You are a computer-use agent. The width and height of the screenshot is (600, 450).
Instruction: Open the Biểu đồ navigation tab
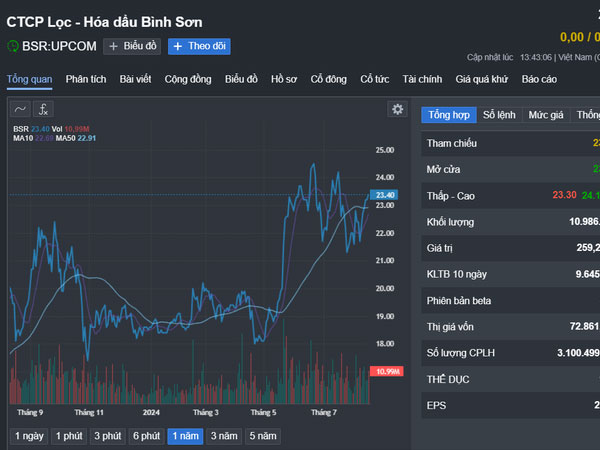click(241, 79)
